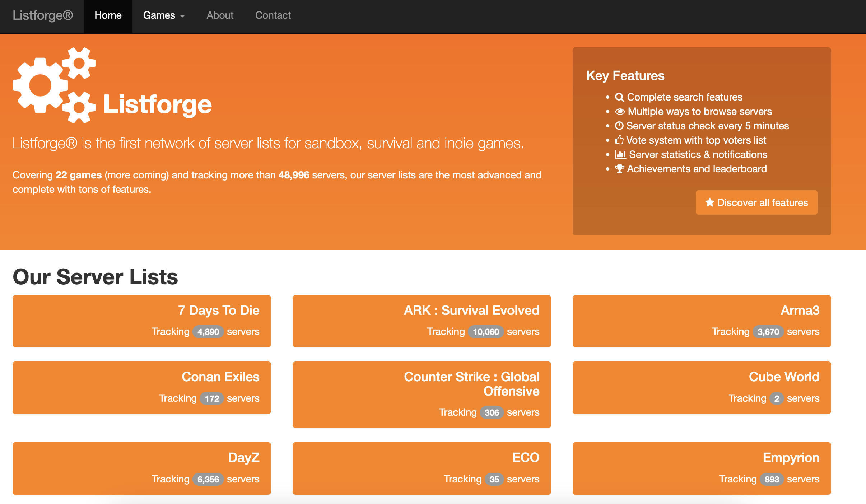
Task: Click the 306 servers badge
Action: point(492,412)
